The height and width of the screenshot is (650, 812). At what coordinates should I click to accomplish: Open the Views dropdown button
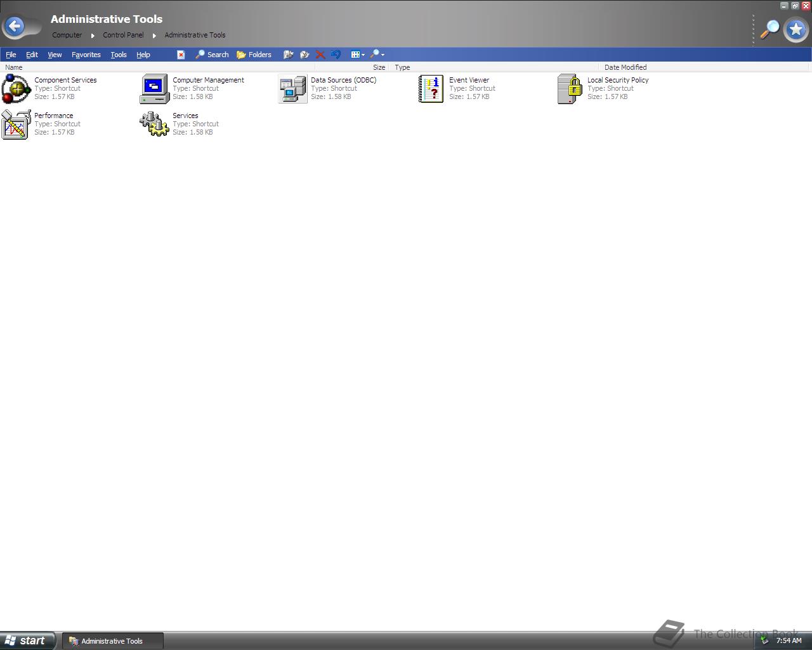point(358,55)
